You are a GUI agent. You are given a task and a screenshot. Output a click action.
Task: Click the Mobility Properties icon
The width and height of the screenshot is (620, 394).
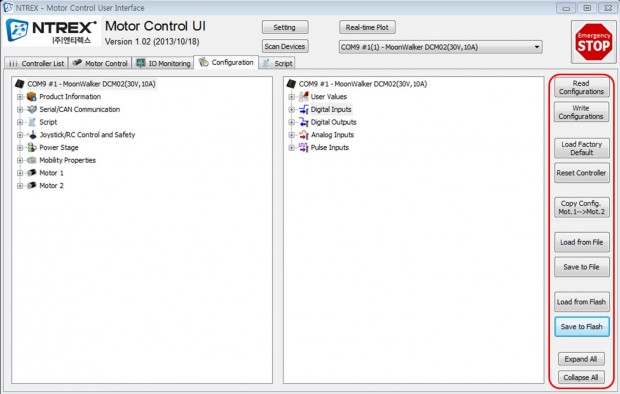(x=32, y=160)
